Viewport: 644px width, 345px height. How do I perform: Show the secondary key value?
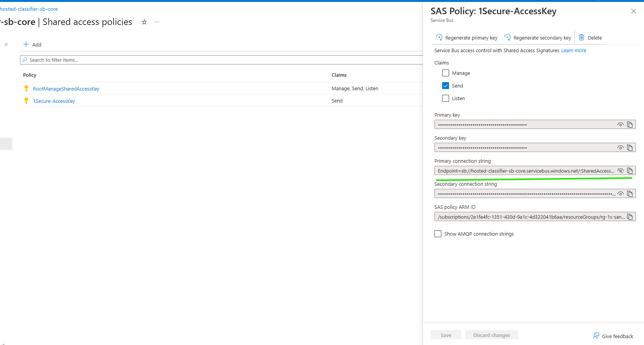tap(620, 148)
